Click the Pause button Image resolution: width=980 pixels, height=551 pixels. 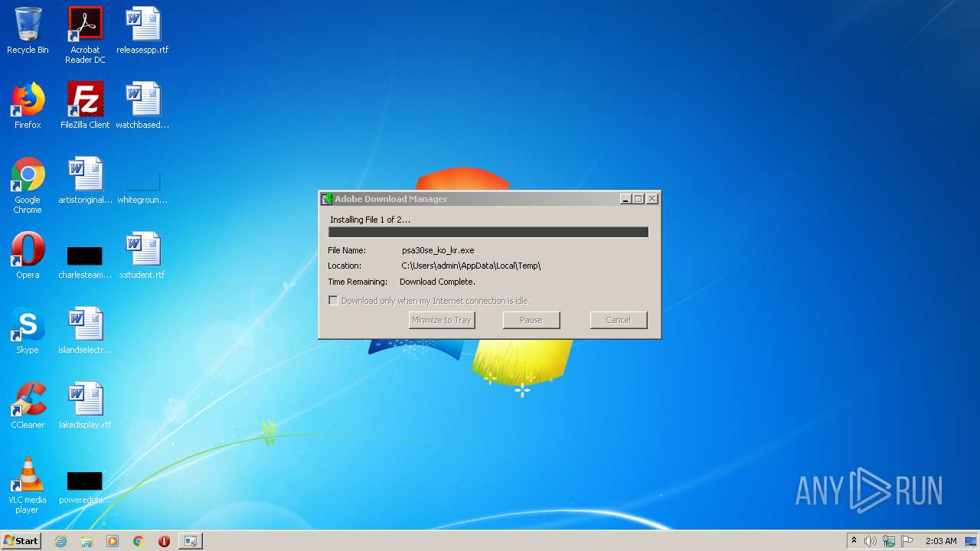coord(531,320)
